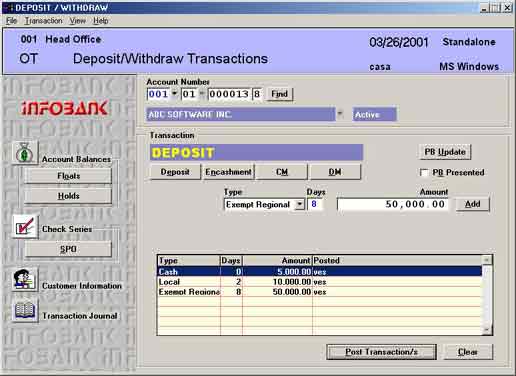Open the View menu
The width and height of the screenshot is (516, 376).
click(x=78, y=21)
